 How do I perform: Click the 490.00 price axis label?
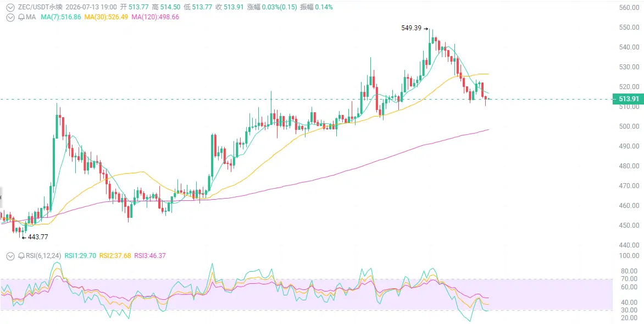[629, 146]
